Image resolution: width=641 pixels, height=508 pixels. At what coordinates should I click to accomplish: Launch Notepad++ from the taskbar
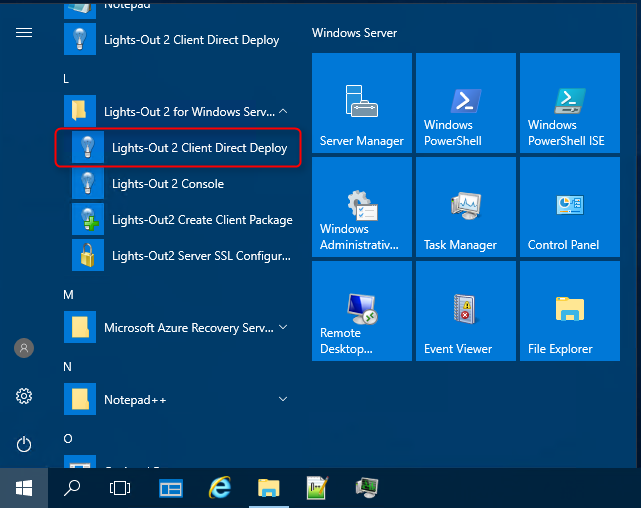click(318, 488)
